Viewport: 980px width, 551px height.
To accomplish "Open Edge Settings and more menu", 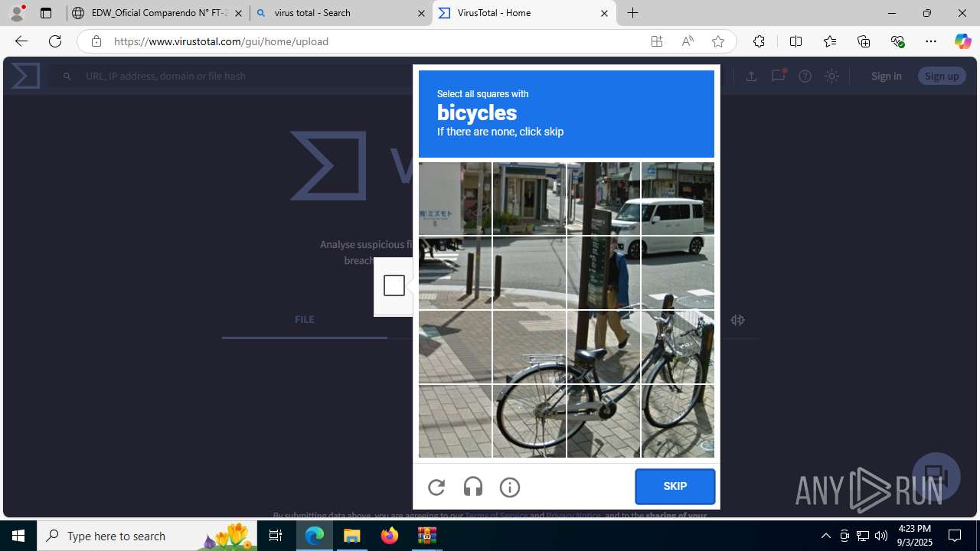I will click(x=931, y=41).
